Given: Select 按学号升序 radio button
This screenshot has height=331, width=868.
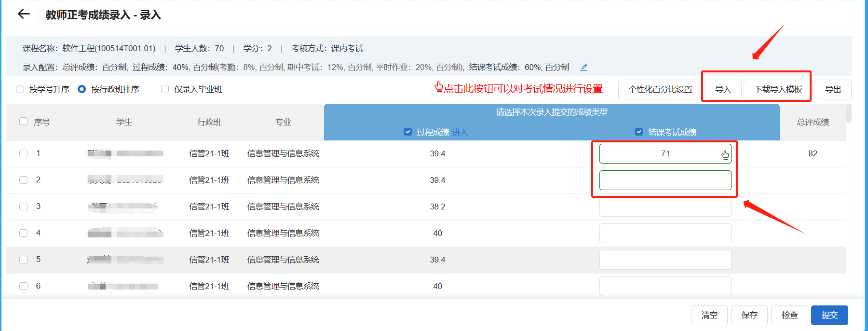Looking at the screenshot, I should pyautogui.click(x=20, y=89).
